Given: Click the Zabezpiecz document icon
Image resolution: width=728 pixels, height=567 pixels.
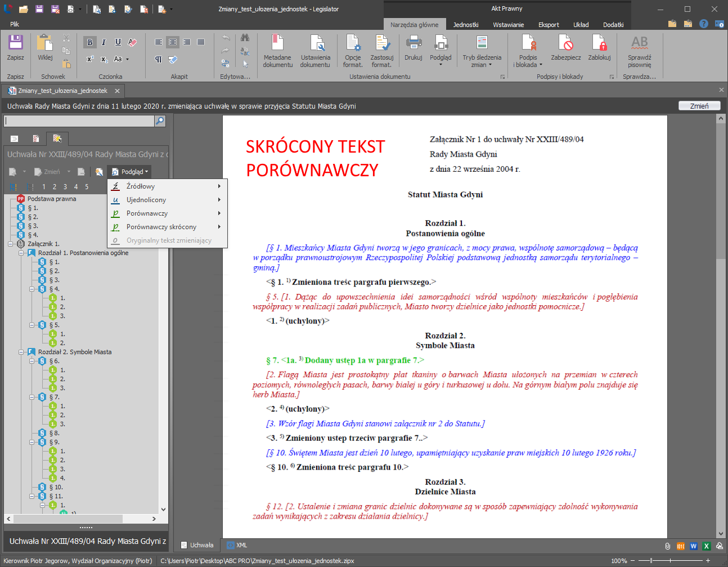Looking at the screenshot, I should click(565, 42).
